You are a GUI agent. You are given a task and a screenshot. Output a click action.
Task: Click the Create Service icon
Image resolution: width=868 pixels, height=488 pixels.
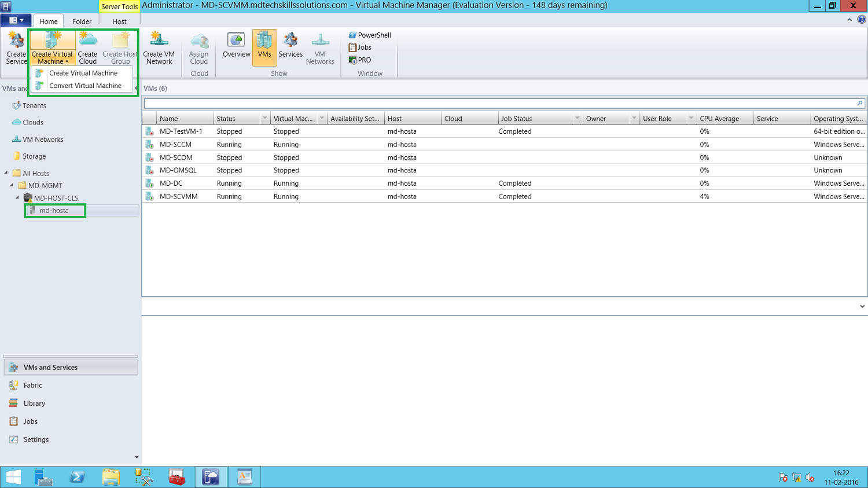pyautogui.click(x=16, y=46)
